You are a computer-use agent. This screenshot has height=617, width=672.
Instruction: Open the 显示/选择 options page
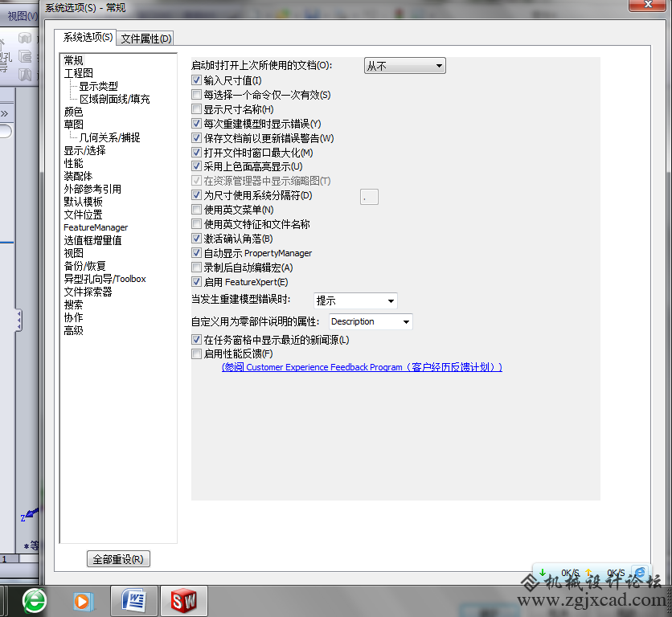(84, 150)
